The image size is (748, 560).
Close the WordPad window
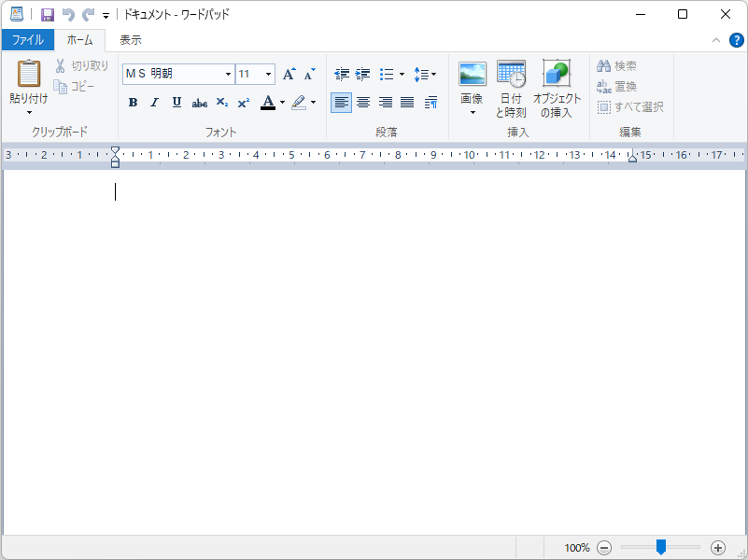(725, 14)
